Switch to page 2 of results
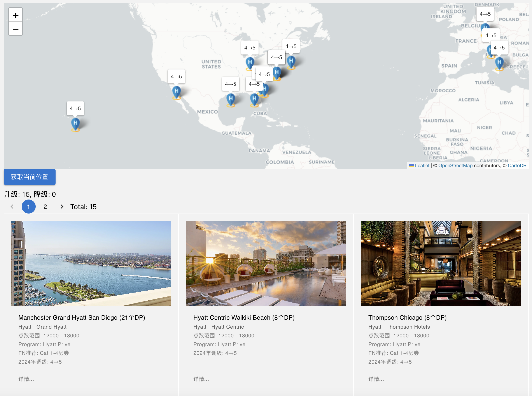The height and width of the screenshot is (396, 532). [45, 206]
